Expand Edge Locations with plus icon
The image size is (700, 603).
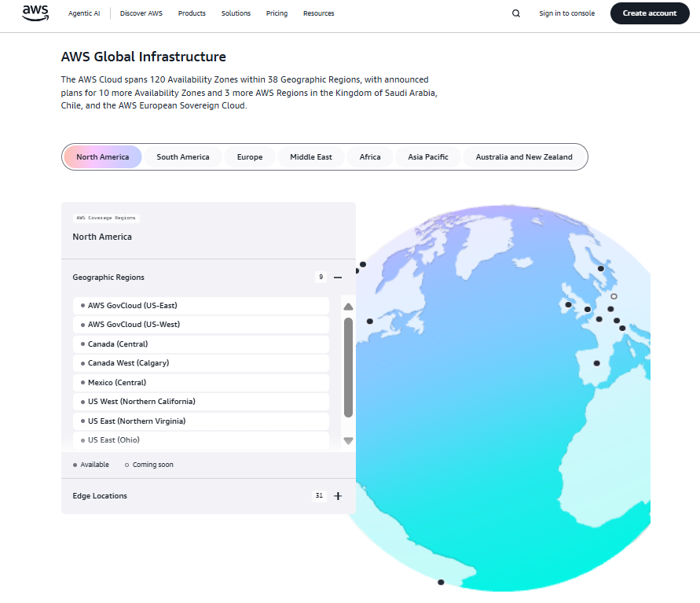[x=338, y=496]
